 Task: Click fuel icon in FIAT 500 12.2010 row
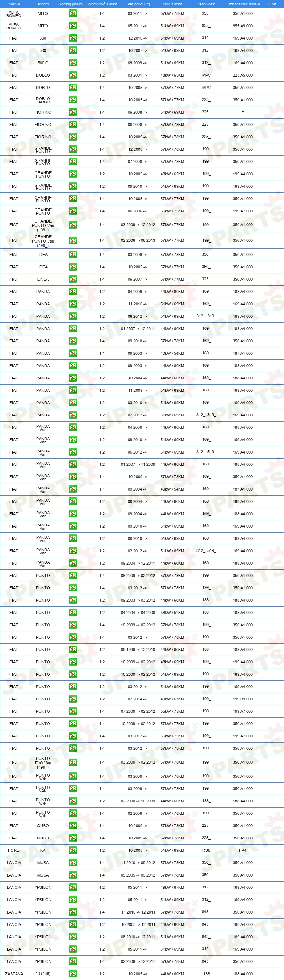tap(73, 38)
